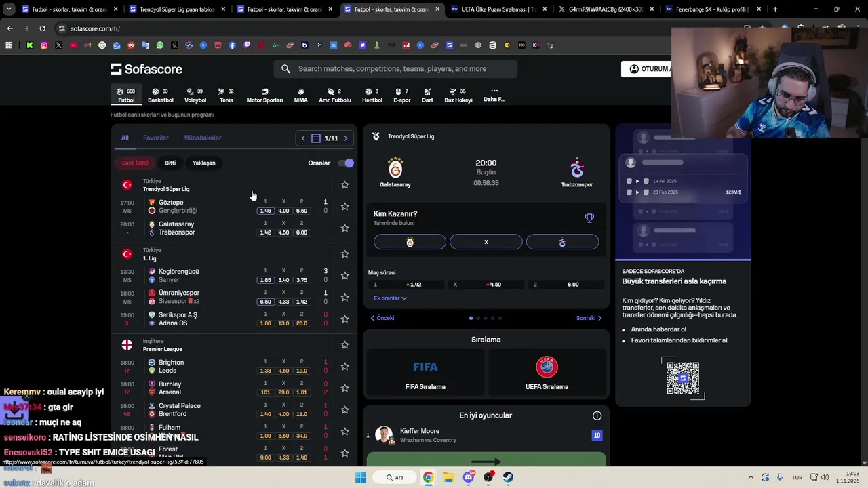Favorite the Trendyol Süper Lig league star
This screenshot has width=868, height=488.
point(344,185)
